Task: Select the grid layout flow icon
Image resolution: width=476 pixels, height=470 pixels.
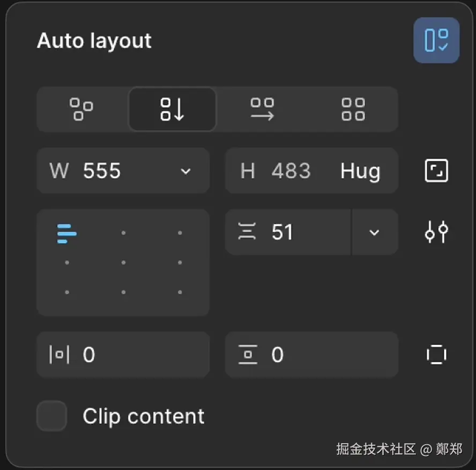Action: coord(353,109)
